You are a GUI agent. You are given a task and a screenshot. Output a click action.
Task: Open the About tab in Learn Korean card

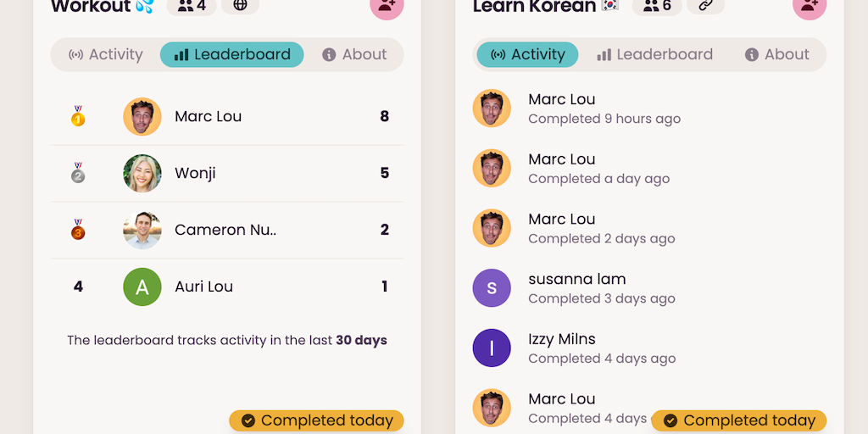776,54
